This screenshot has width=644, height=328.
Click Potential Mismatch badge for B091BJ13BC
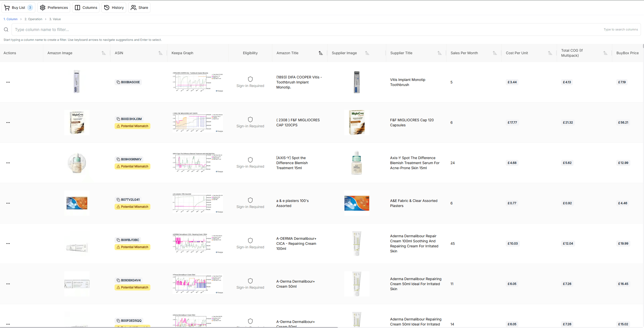pyautogui.click(x=132, y=247)
